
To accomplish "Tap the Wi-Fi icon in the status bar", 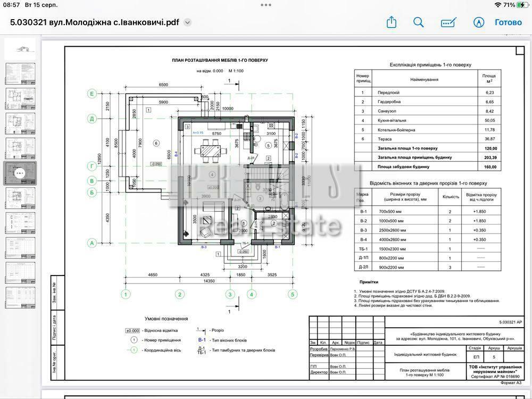I will (497, 5).
